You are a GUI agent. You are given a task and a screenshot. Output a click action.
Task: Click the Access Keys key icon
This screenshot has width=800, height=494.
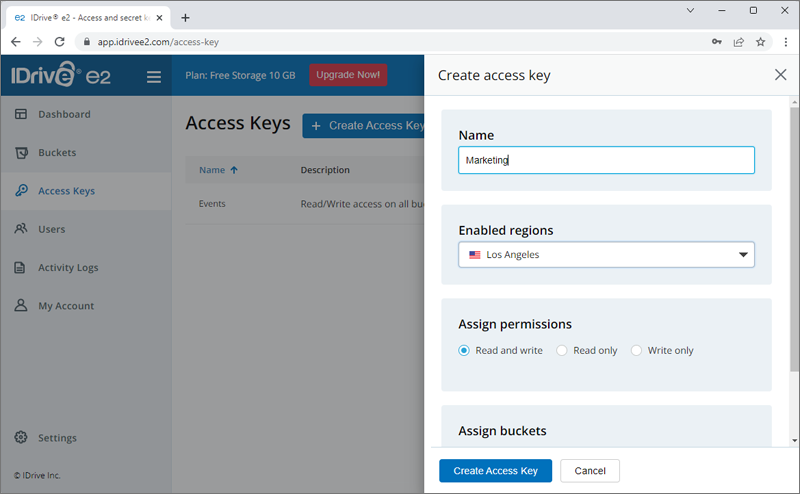[x=21, y=190]
